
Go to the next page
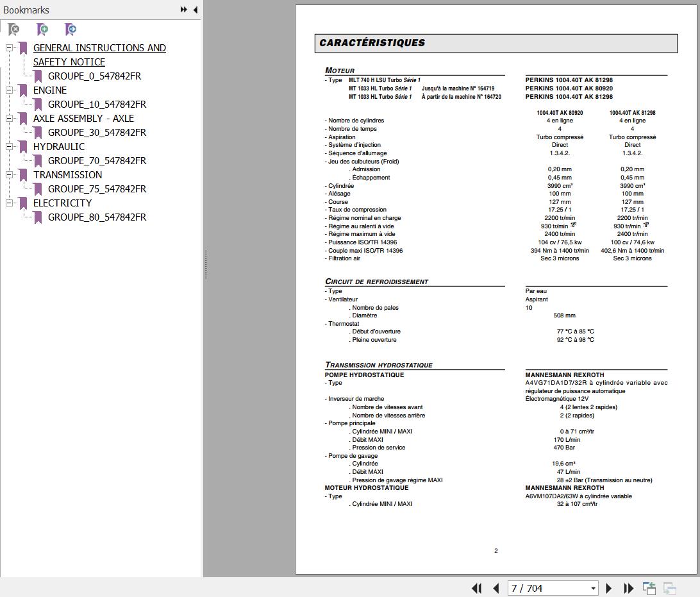608,588
